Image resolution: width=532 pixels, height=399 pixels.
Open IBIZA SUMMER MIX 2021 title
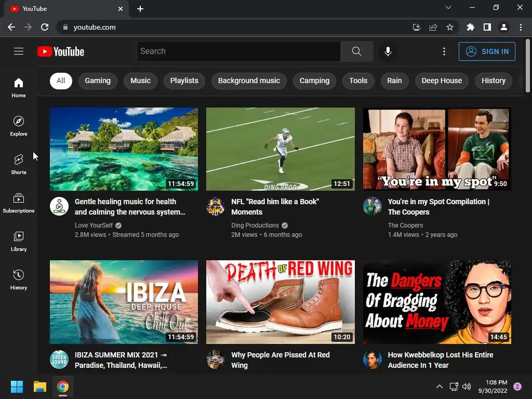[121, 360]
